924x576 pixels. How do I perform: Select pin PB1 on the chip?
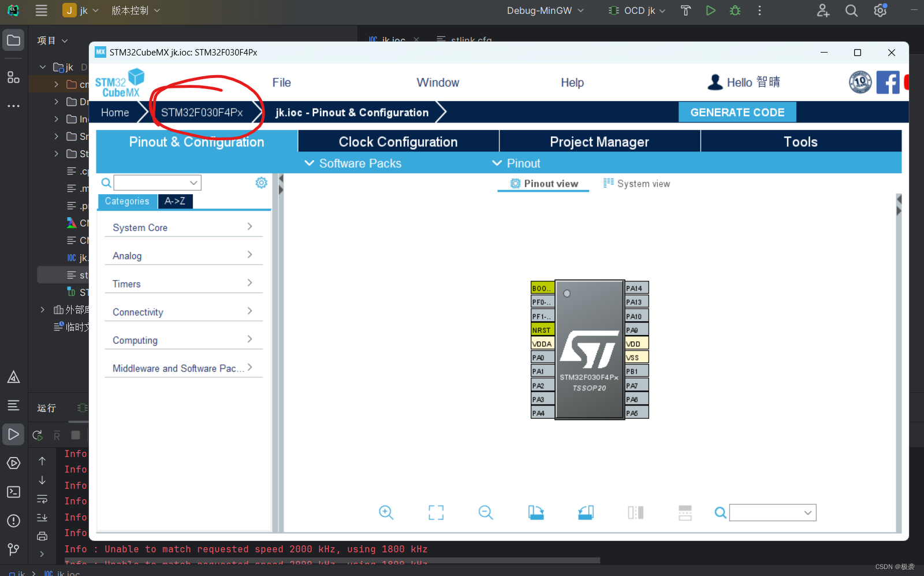click(637, 371)
